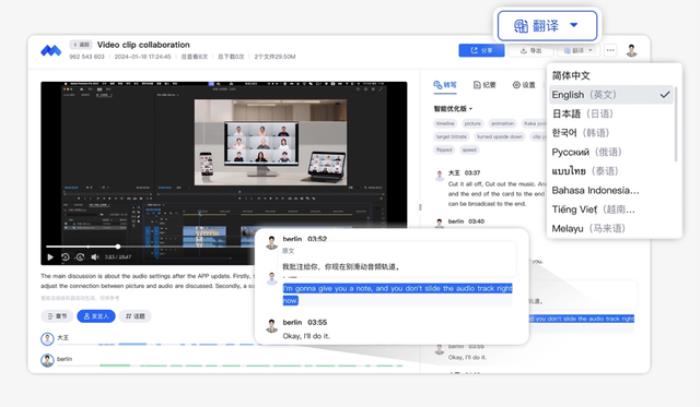Click the 'turned upside down' keyword tag
The image size is (700, 407).
click(x=500, y=137)
